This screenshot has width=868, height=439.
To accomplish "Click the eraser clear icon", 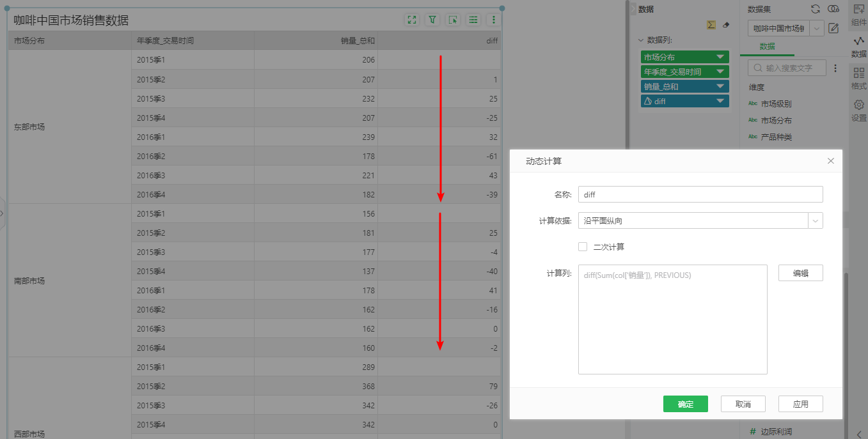I will click(725, 25).
